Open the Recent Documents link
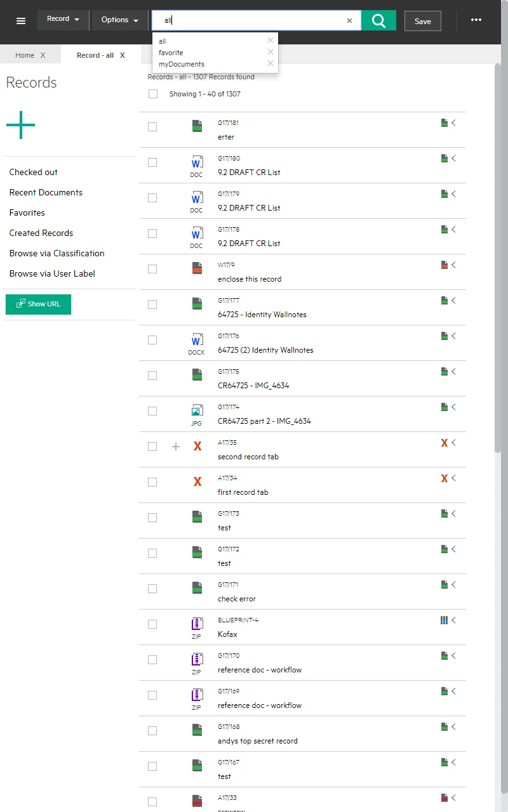This screenshot has height=812, width=508. [x=46, y=192]
